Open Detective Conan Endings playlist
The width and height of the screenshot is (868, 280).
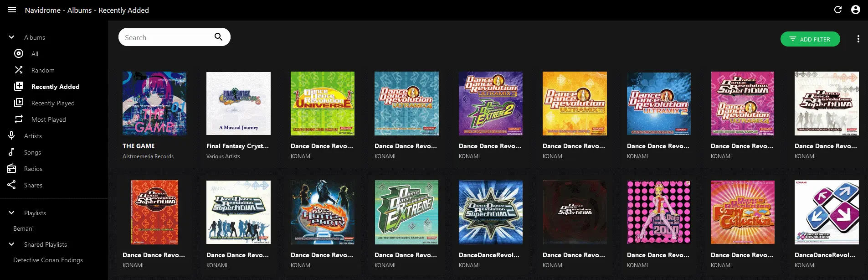48,260
